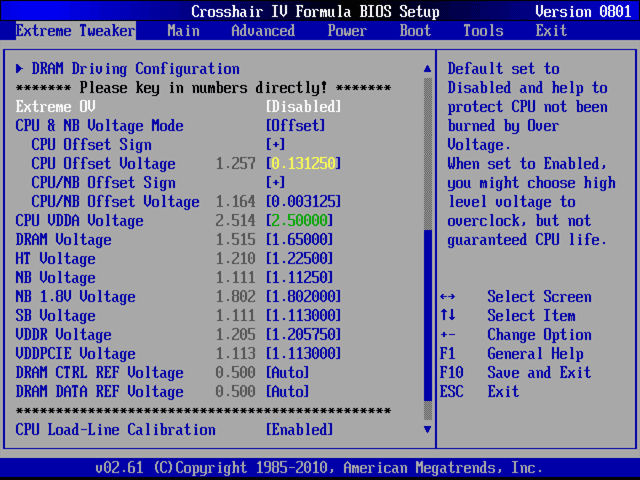Toggle Extreme OV Disabled setting

303,107
